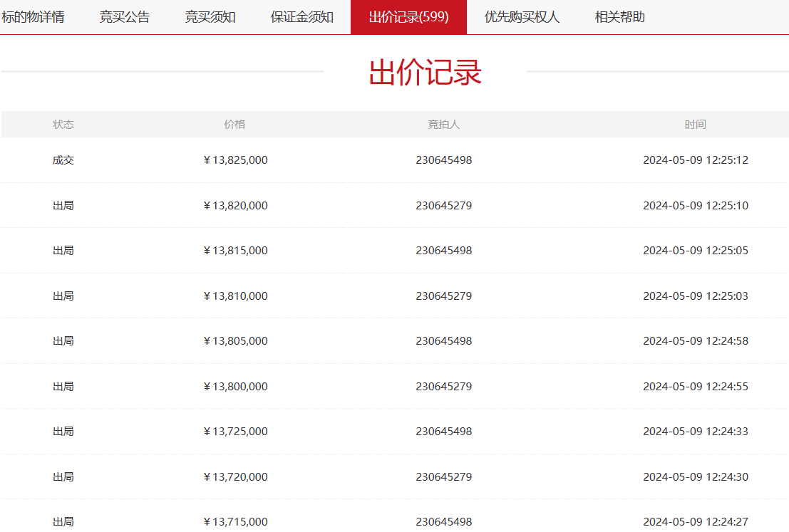Click timestamp 2024-05-09 12:24:27
This screenshot has width=789, height=532.
(696, 522)
